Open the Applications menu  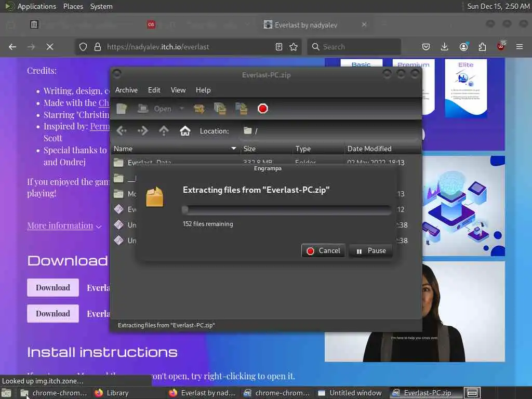[37, 6]
